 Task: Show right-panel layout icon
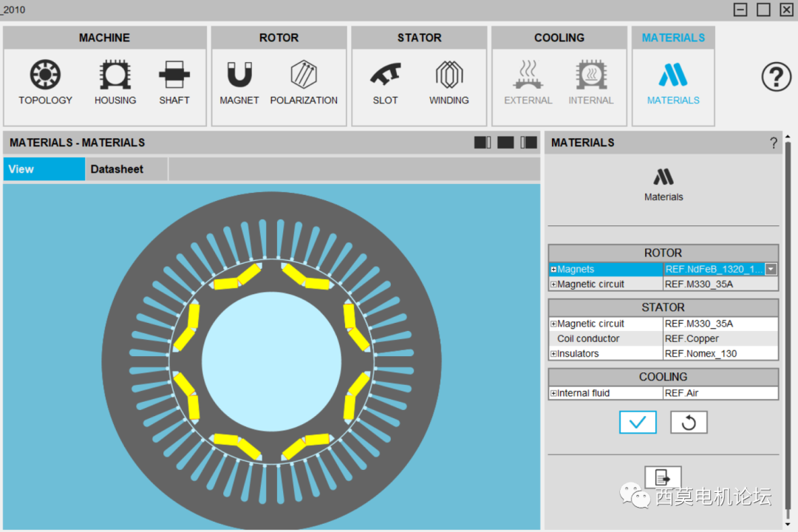pyautogui.click(x=529, y=143)
